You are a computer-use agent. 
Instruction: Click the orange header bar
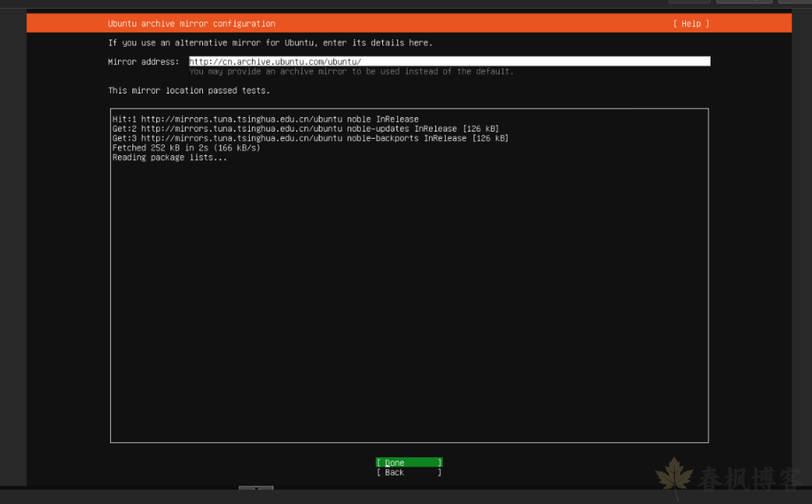click(x=476, y=24)
